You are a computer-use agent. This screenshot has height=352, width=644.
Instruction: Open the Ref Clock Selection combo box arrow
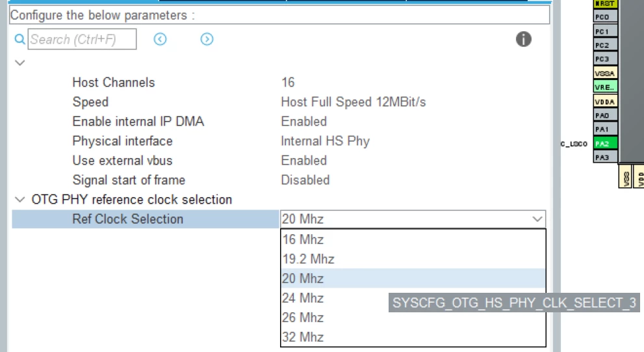(x=537, y=219)
